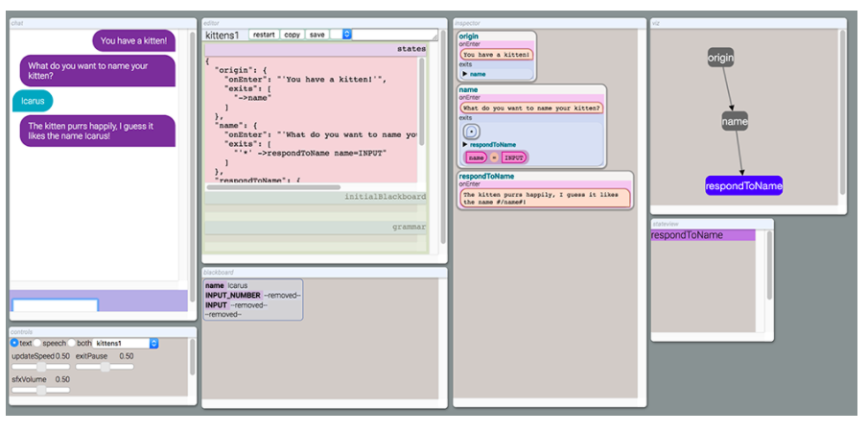
Task: Select the both radio button
Action: [x=72, y=343]
